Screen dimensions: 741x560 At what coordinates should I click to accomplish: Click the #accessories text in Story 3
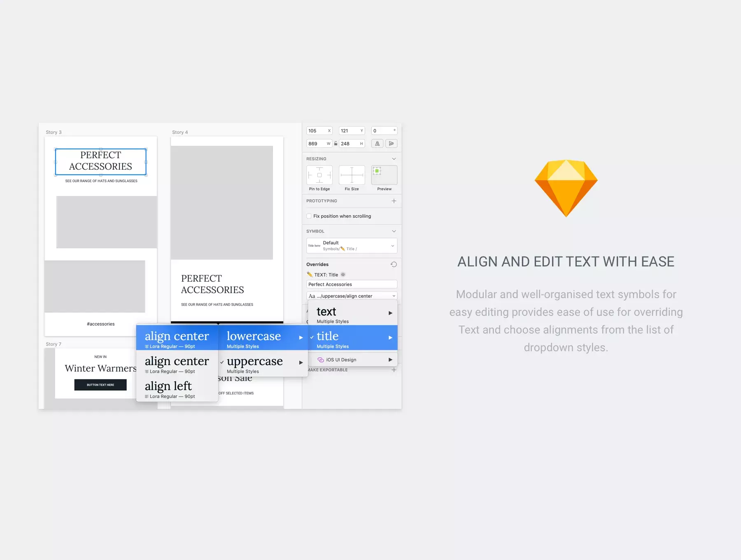[101, 324]
